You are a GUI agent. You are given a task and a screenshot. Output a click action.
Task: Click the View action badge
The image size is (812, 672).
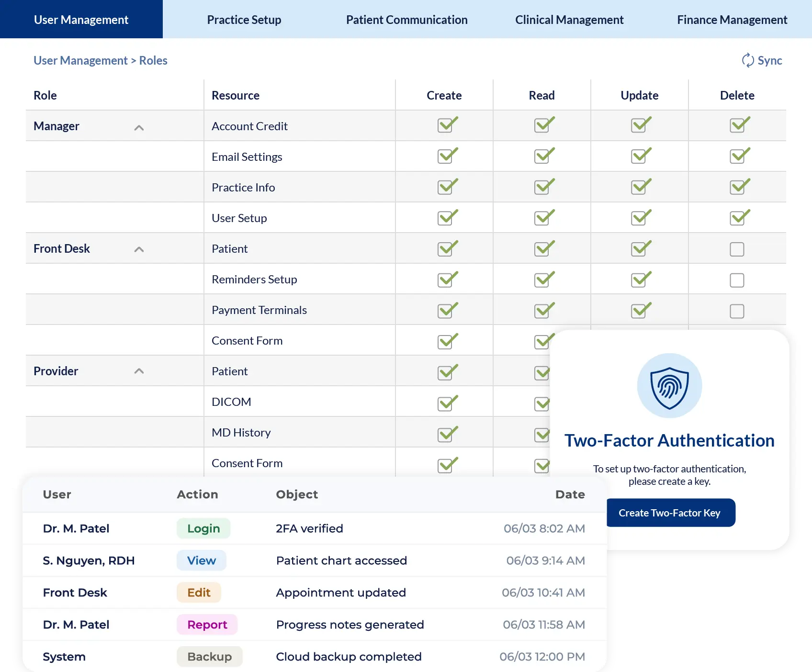tap(202, 560)
